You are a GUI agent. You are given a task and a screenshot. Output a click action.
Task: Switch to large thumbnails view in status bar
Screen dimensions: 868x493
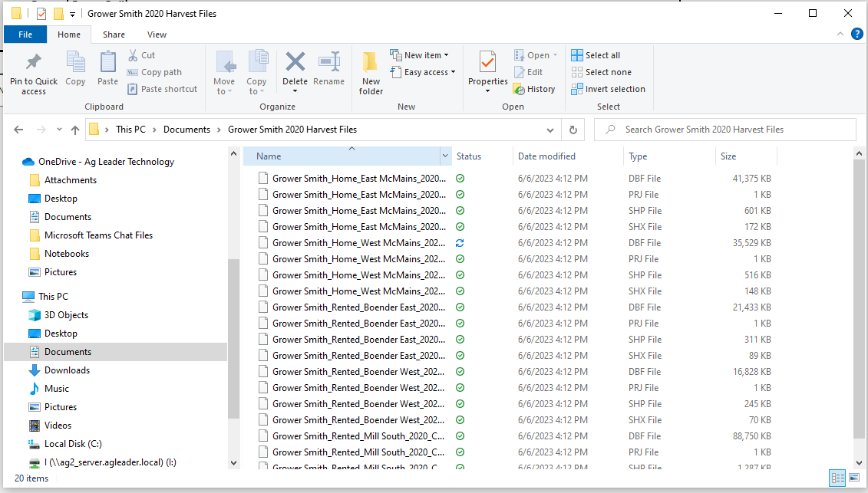(x=854, y=478)
